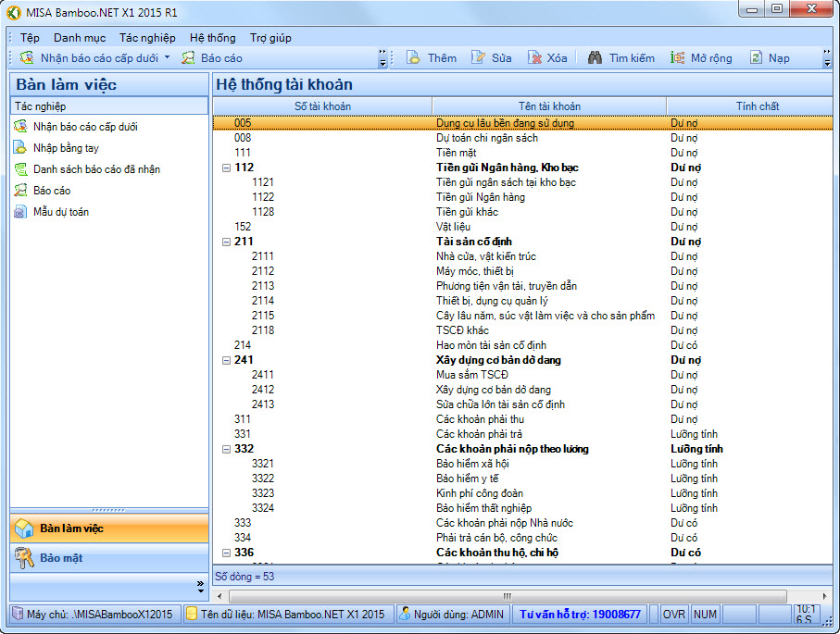The height and width of the screenshot is (634, 840).
Task: Select row 3323 Kinh phí công đoàn
Action: click(x=523, y=493)
